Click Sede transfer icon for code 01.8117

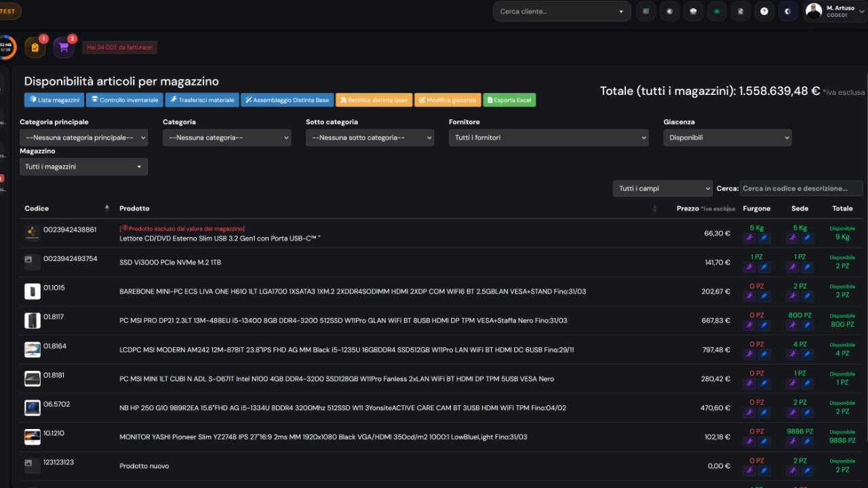[793, 325]
